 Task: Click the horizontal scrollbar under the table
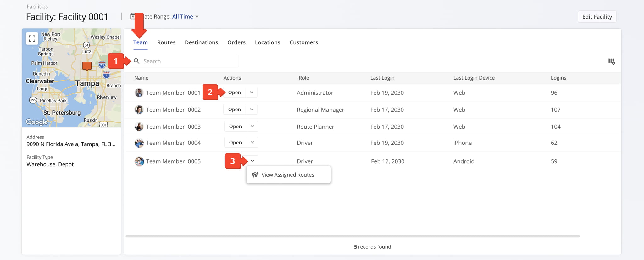point(352,236)
